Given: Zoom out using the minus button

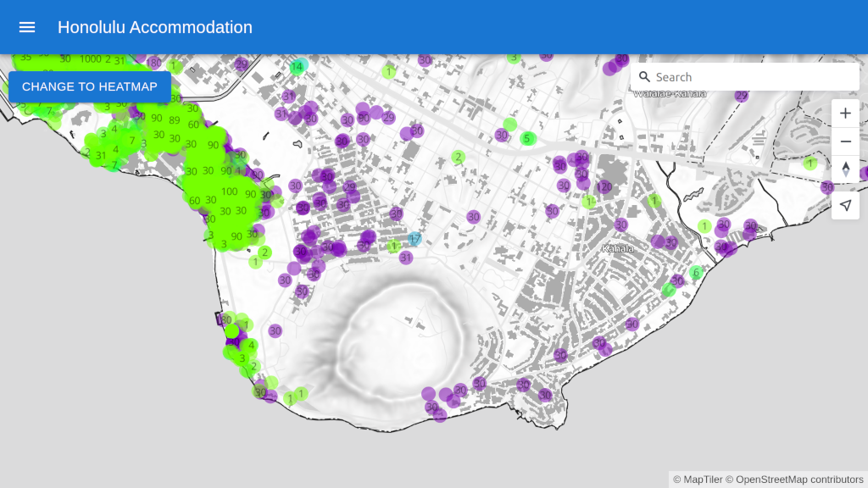Looking at the screenshot, I should click(845, 141).
